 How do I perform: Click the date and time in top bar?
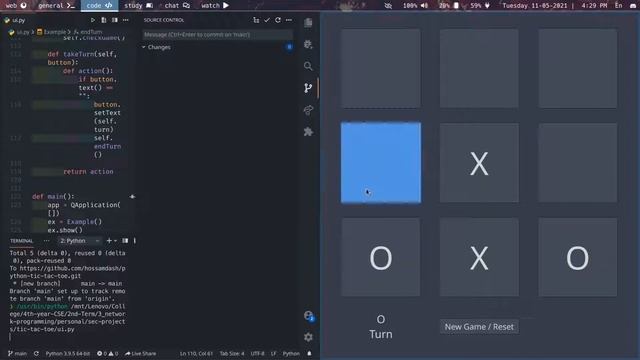click(554, 5)
